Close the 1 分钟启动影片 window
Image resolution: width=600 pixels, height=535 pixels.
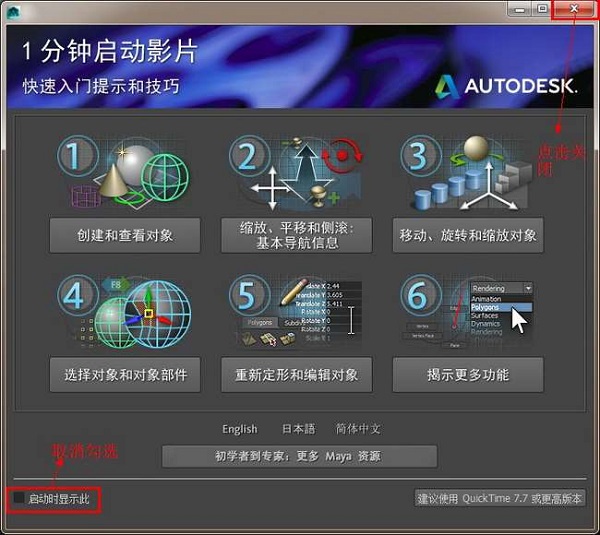(574, 9)
